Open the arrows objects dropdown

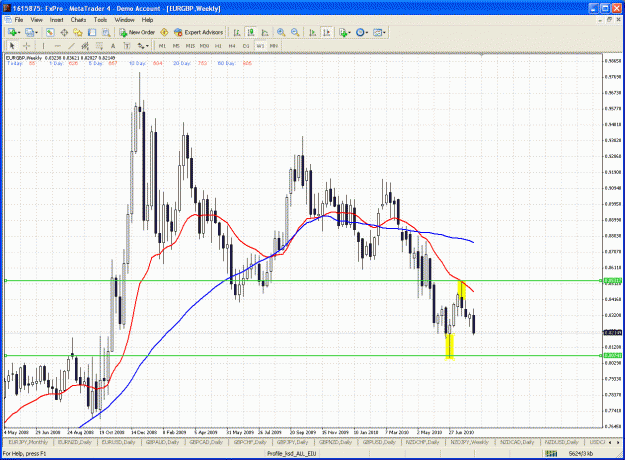pyautogui.click(x=143, y=46)
